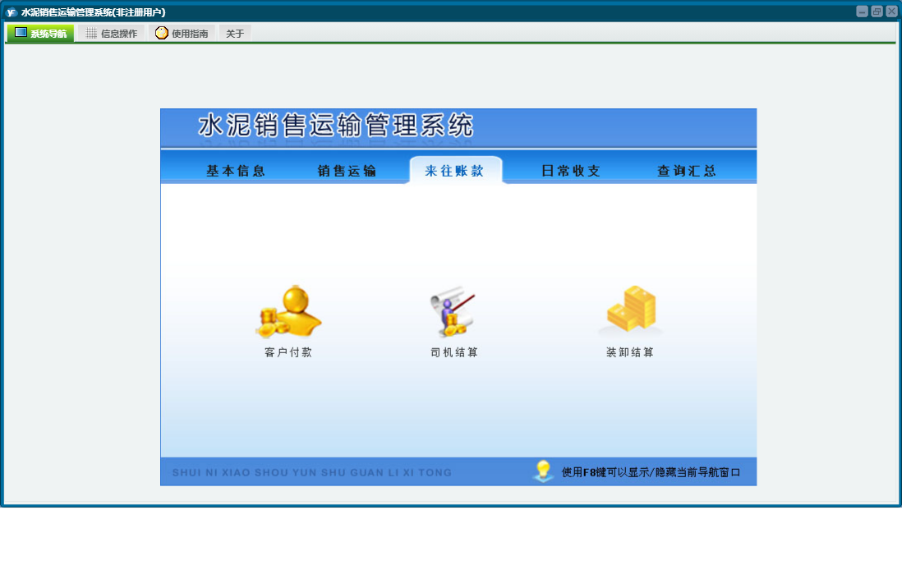Click the F8 navigation hint text
Screen dimensions: 902x588
tap(651, 472)
